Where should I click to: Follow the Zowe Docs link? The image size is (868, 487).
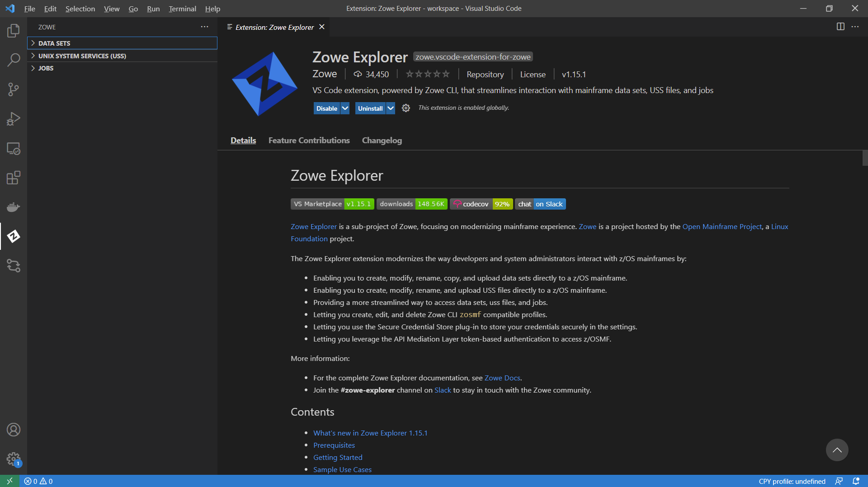[502, 378]
